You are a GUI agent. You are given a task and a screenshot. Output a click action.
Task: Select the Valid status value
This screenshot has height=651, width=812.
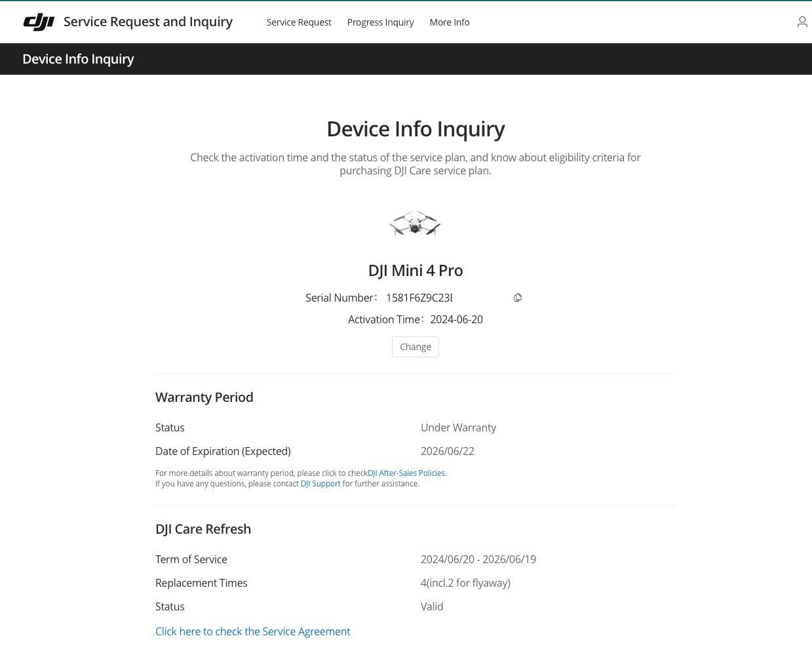pos(432,606)
